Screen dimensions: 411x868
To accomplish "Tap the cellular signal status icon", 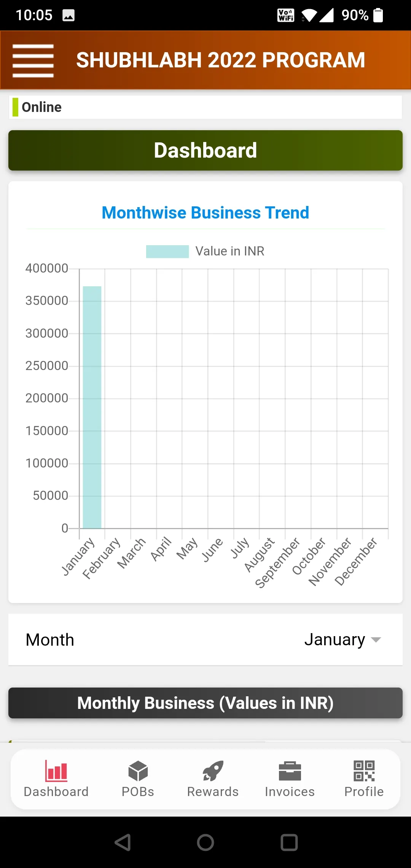I will tap(327, 15).
